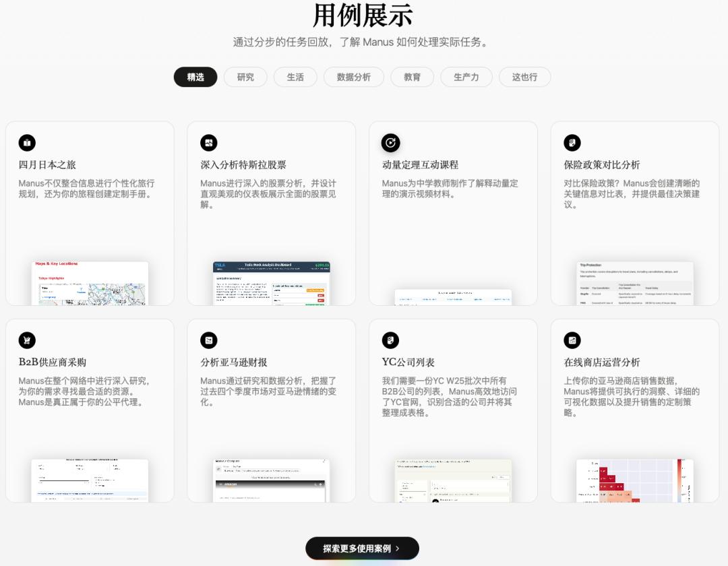Open the 生活 use case category

coord(295,77)
